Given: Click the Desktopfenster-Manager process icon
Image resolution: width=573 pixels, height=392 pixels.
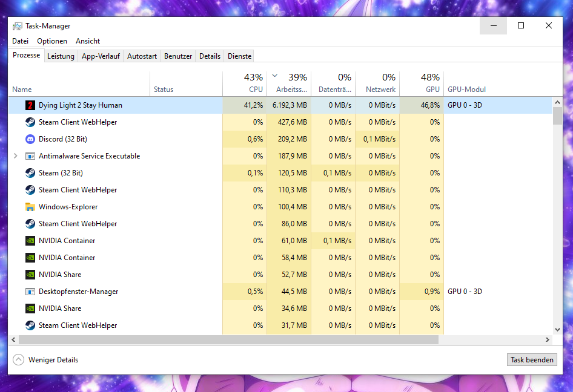Looking at the screenshot, I should pyautogui.click(x=30, y=292).
